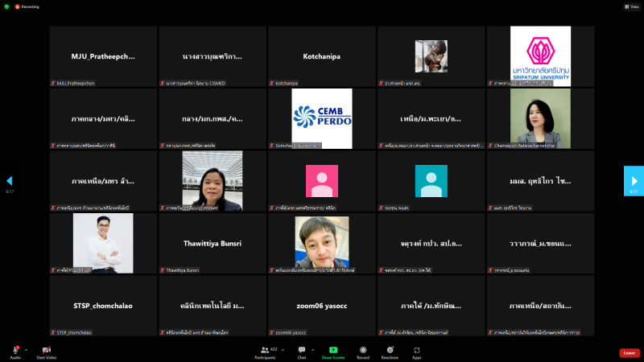Open the Chat panel
The height and width of the screenshot is (362, 644).
302,350
